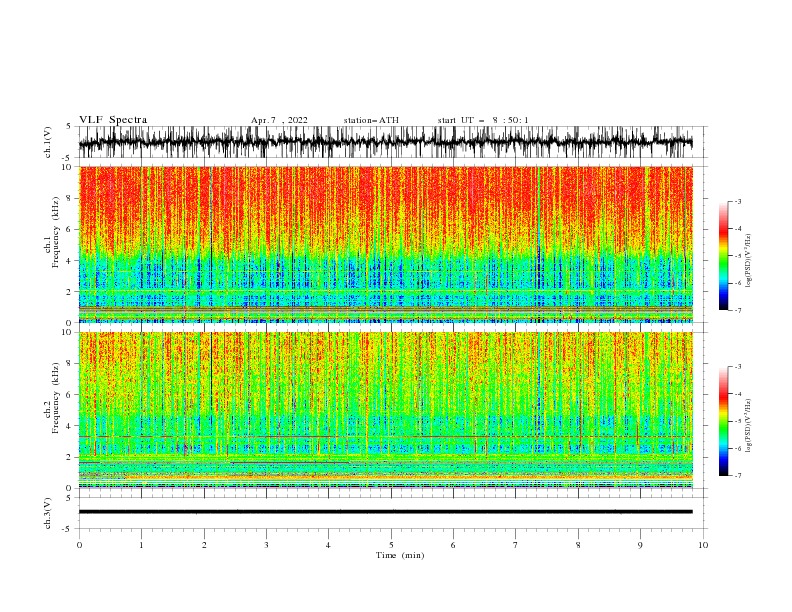792x612 pixels.
Task: Click the "2" tick on ch.2 frequency axis
Action: point(71,457)
